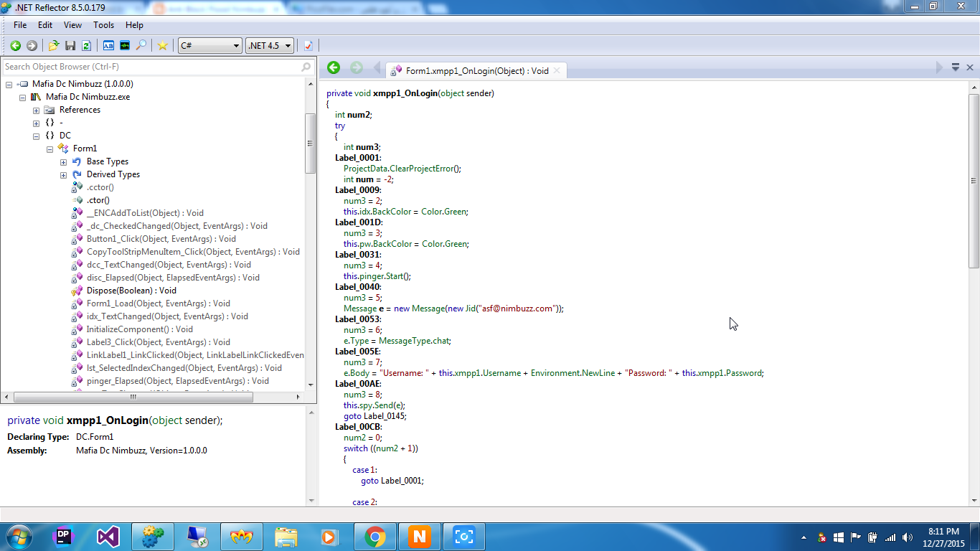Select Dispose(Boolean) : Void
980x551 pixels.
click(131, 291)
